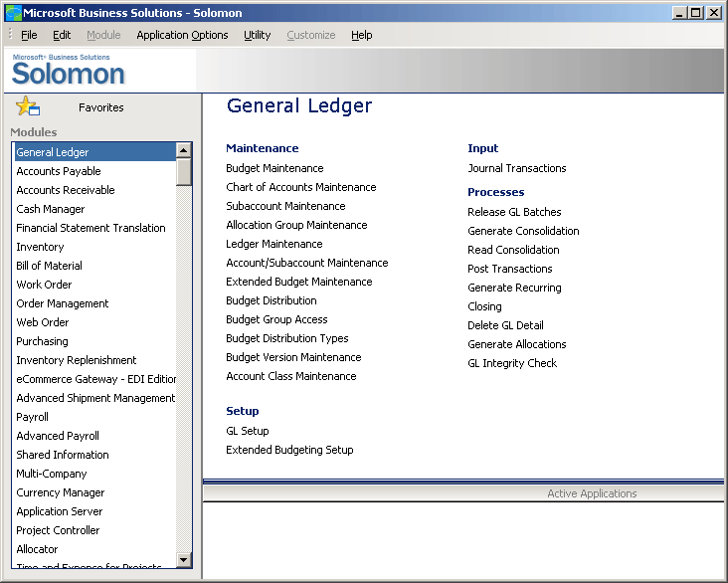Select Inventory Replenishment module
The width and height of the screenshot is (728, 583).
(94, 360)
